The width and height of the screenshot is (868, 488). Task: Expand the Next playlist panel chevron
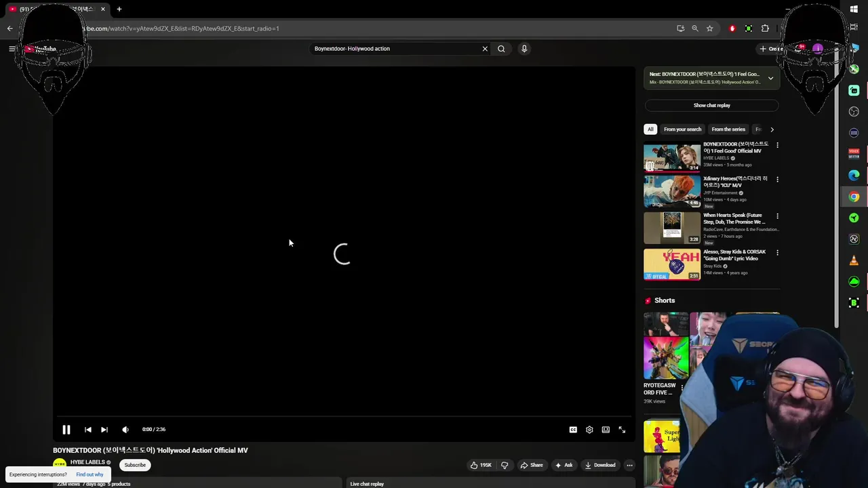click(770, 79)
